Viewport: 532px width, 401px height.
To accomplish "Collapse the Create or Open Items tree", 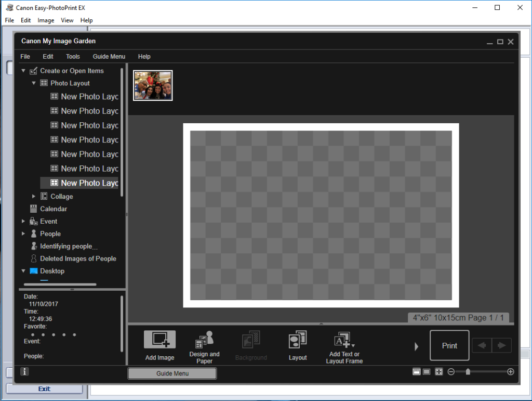I will coord(23,71).
